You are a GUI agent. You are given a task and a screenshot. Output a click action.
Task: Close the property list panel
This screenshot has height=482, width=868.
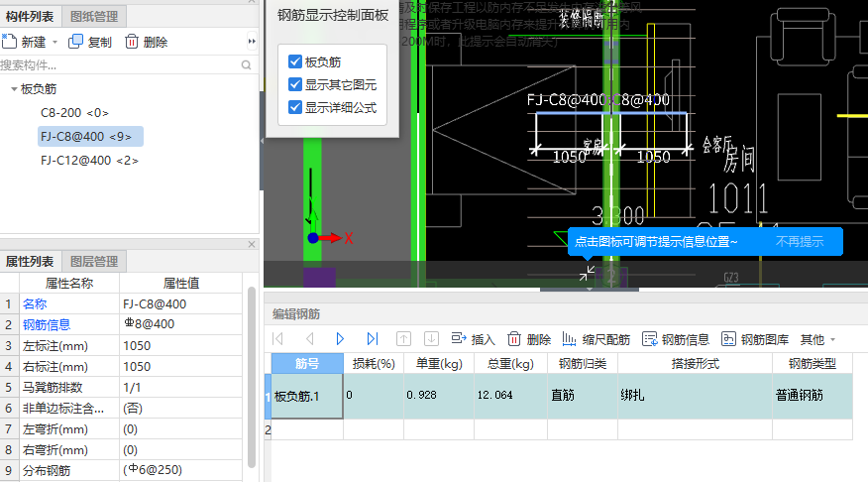(x=252, y=244)
